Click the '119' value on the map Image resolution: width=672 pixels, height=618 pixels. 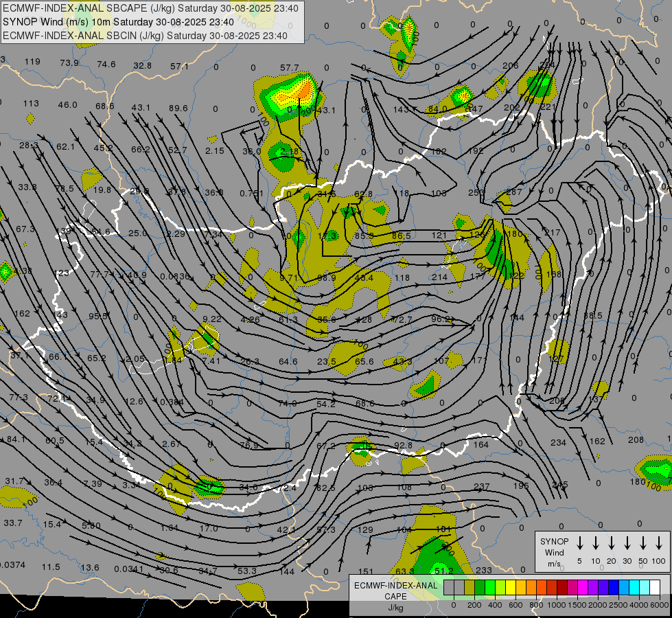[32, 61]
